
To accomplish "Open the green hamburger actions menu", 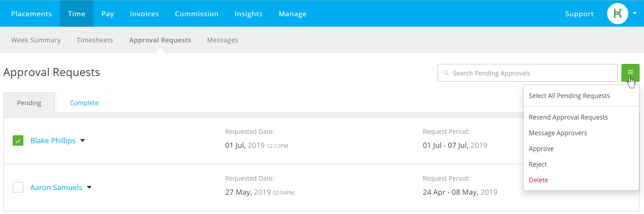I will (x=630, y=73).
